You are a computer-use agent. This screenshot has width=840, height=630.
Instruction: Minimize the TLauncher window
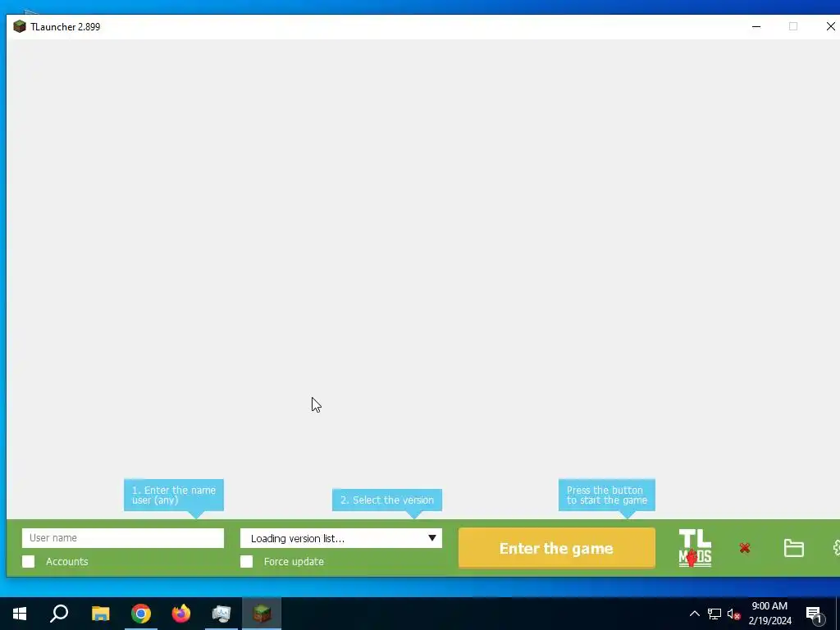pos(756,26)
